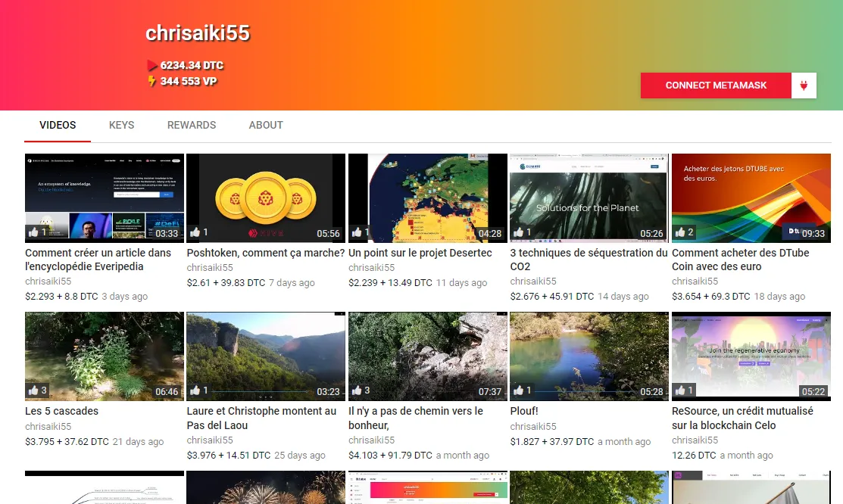The width and height of the screenshot is (843, 504).
Task: Open the Desertec map video thumbnail
Action: click(x=428, y=198)
